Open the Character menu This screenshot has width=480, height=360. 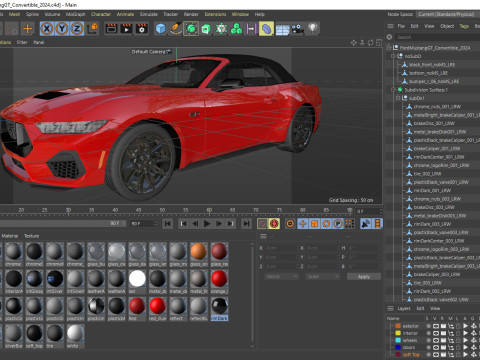tap(101, 14)
